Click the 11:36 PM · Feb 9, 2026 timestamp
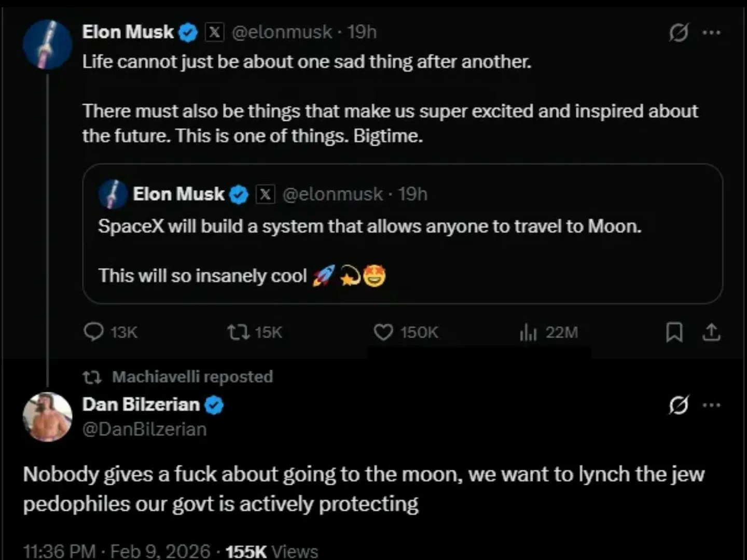Screen dimensions: 747x560 (x=117, y=551)
